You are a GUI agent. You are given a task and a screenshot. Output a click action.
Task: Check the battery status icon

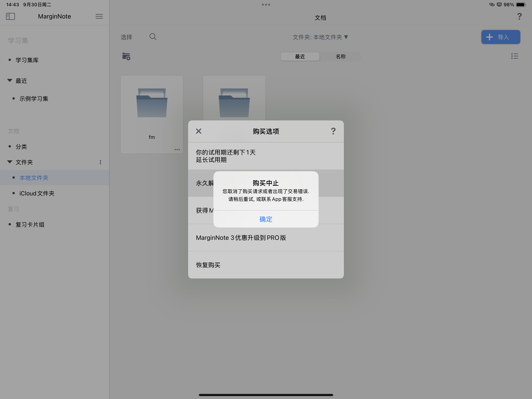pos(521,4)
